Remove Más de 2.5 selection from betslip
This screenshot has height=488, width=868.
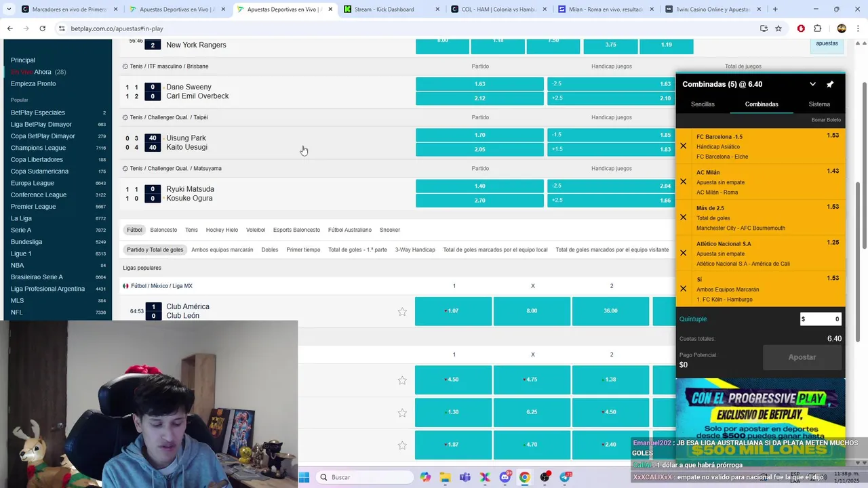[683, 218]
